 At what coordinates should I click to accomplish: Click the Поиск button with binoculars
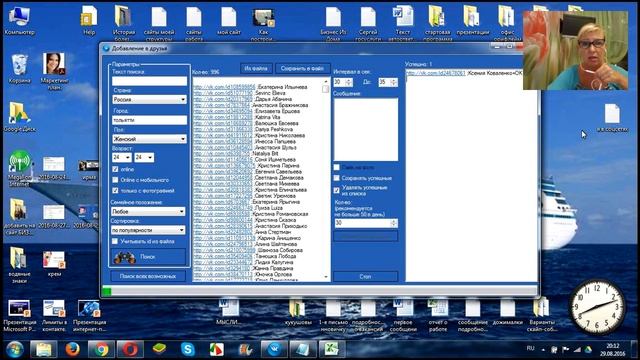(x=148, y=257)
